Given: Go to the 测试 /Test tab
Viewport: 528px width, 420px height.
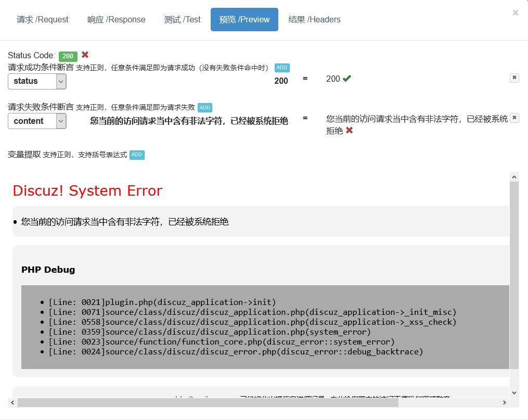Looking at the screenshot, I should click(182, 20).
